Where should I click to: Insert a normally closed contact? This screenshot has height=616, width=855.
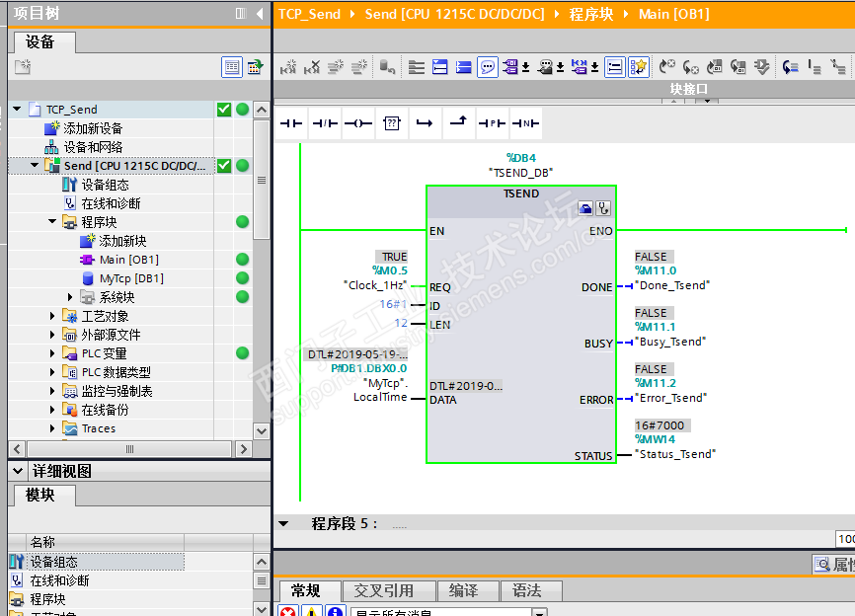(325, 123)
